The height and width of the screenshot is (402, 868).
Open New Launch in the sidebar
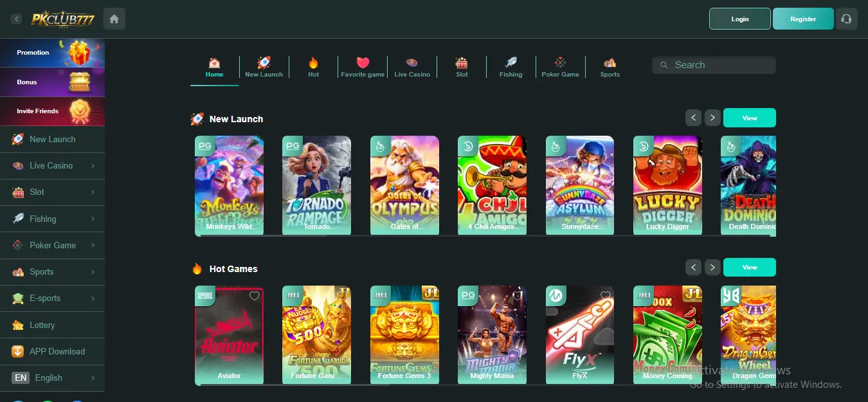pos(52,139)
